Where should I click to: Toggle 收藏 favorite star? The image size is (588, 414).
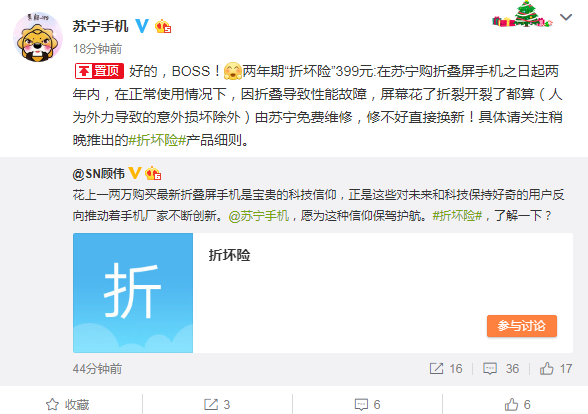click(68, 404)
